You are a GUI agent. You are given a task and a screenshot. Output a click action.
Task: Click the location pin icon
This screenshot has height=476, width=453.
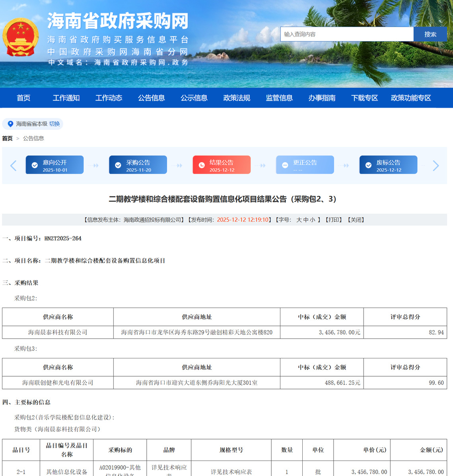pyautogui.click(x=11, y=124)
